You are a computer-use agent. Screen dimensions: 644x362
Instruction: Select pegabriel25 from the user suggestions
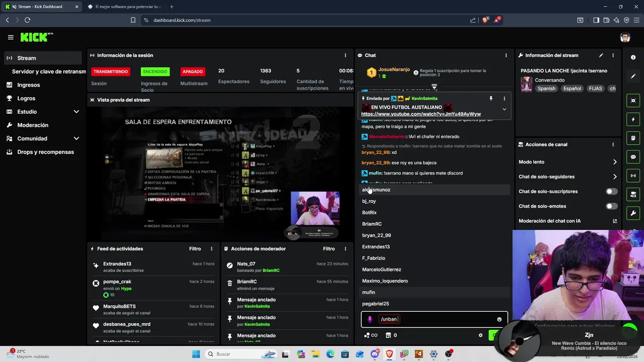pyautogui.click(x=435, y=304)
